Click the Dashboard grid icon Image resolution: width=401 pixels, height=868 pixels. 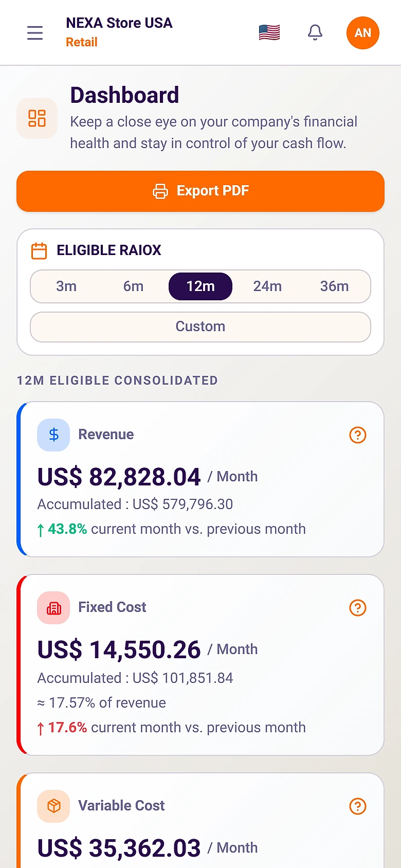[37, 118]
